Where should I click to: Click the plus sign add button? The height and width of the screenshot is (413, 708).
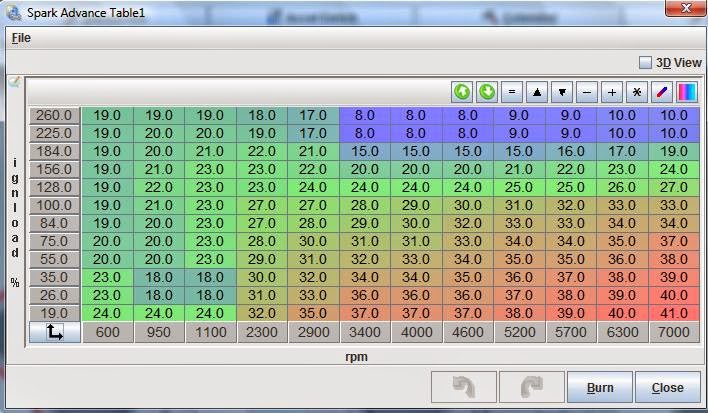pyautogui.click(x=612, y=92)
